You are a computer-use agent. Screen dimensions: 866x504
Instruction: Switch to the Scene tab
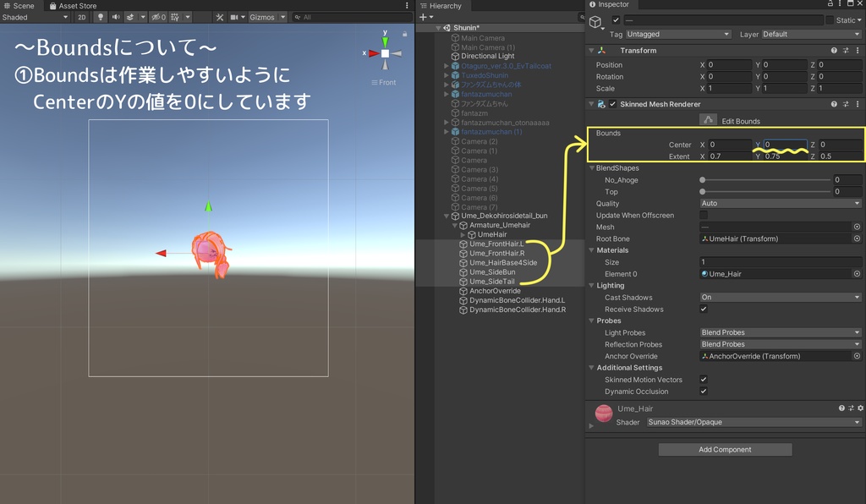point(19,6)
